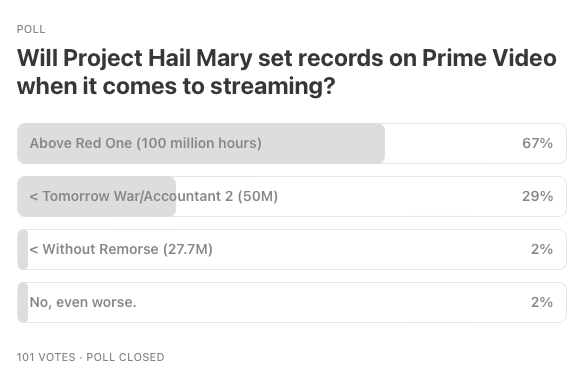Select the Above Red One option

292,143
